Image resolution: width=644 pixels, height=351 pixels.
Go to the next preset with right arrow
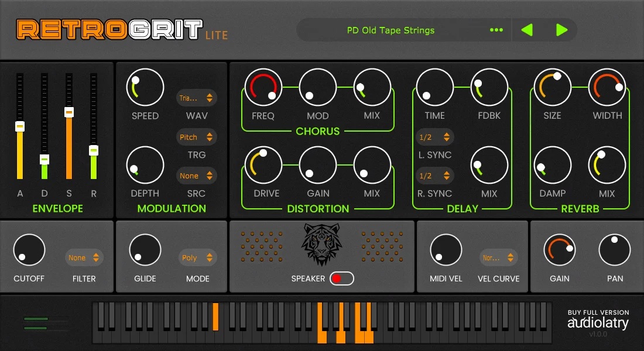coord(561,30)
